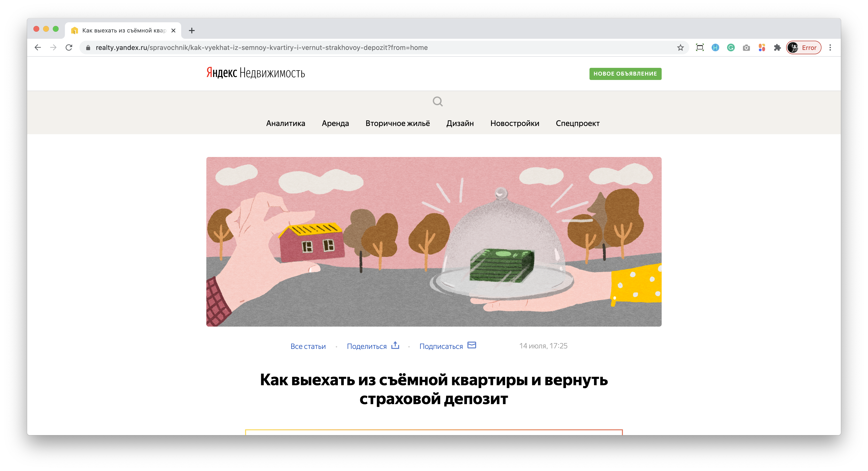Open the Аналитика section
The width and height of the screenshot is (868, 471).
[285, 123]
